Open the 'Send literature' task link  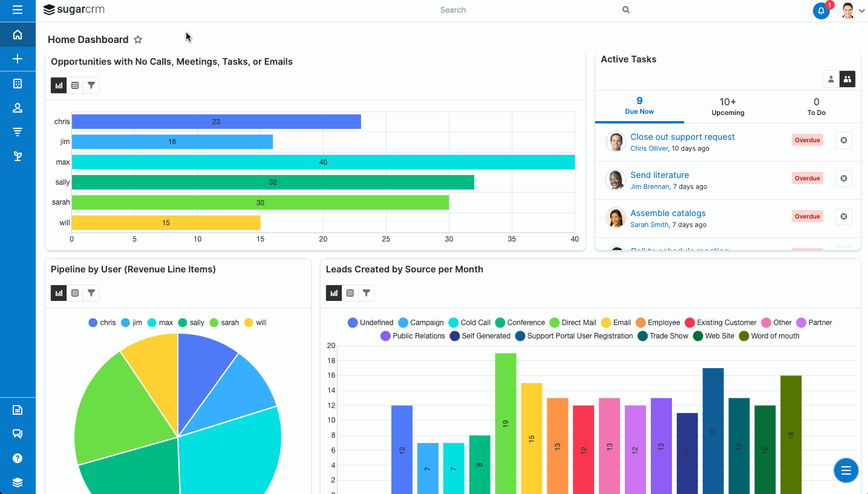pyautogui.click(x=659, y=175)
